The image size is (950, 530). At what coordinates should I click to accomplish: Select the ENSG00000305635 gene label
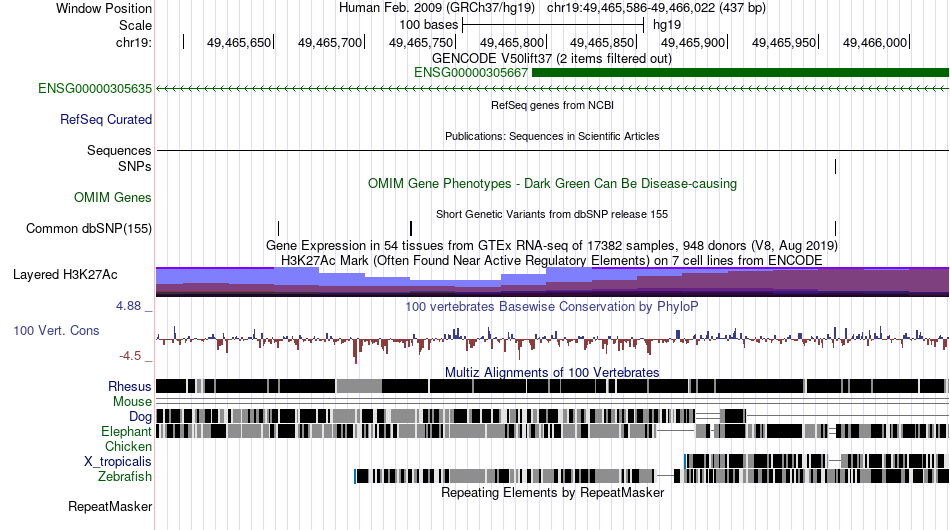click(x=95, y=88)
